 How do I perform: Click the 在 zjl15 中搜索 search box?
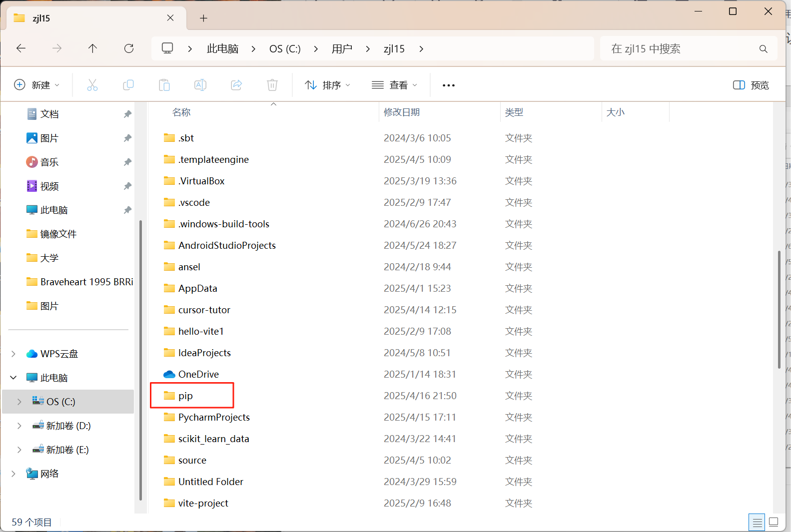coord(689,48)
